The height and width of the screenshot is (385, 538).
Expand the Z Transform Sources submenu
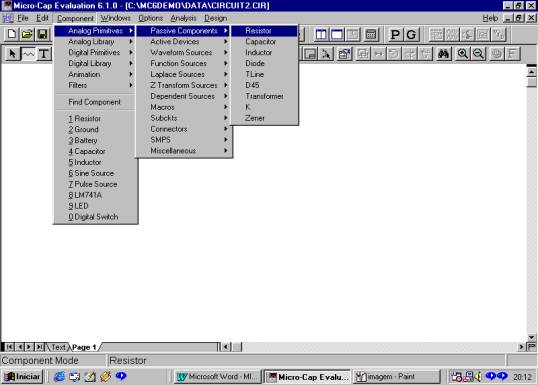[184, 85]
